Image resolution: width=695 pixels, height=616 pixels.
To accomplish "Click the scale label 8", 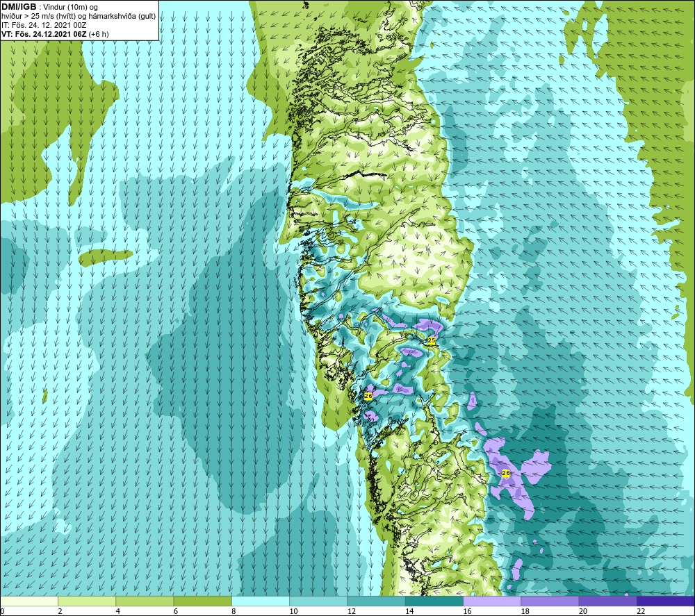I will coord(234,611).
